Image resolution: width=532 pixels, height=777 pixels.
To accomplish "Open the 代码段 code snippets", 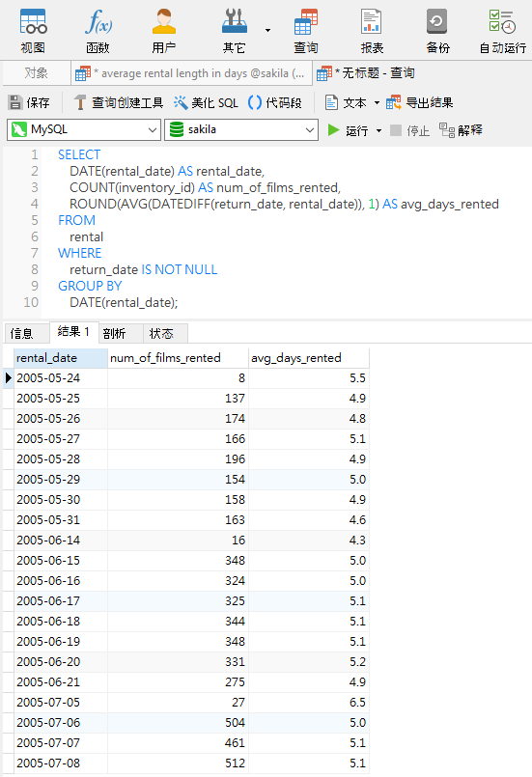I will (x=274, y=102).
